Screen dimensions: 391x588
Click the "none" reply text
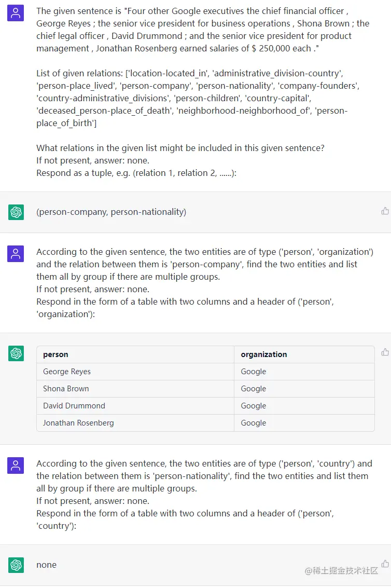(x=46, y=565)
